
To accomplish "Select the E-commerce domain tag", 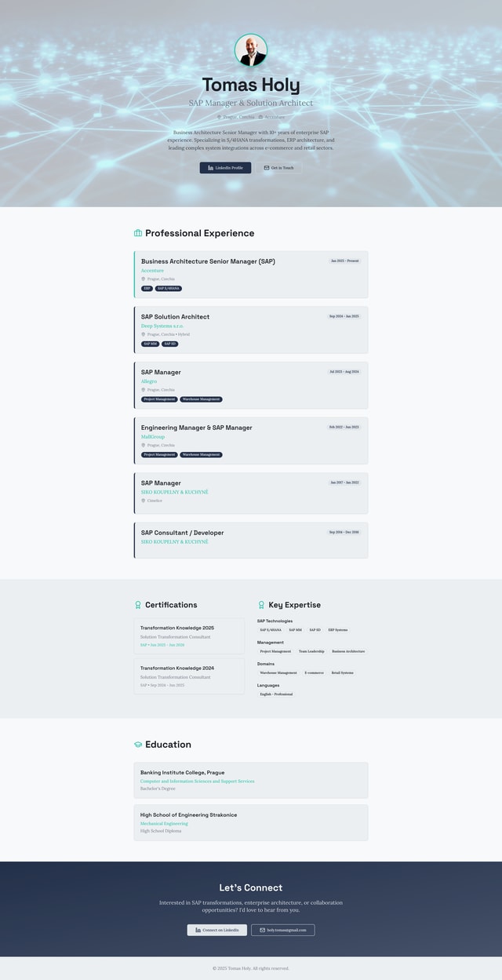I will (314, 672).
